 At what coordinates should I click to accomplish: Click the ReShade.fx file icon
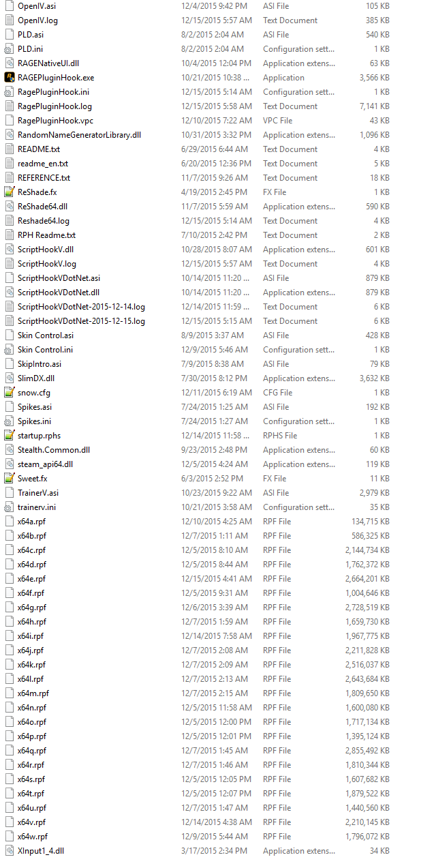(x=10, y=192)
